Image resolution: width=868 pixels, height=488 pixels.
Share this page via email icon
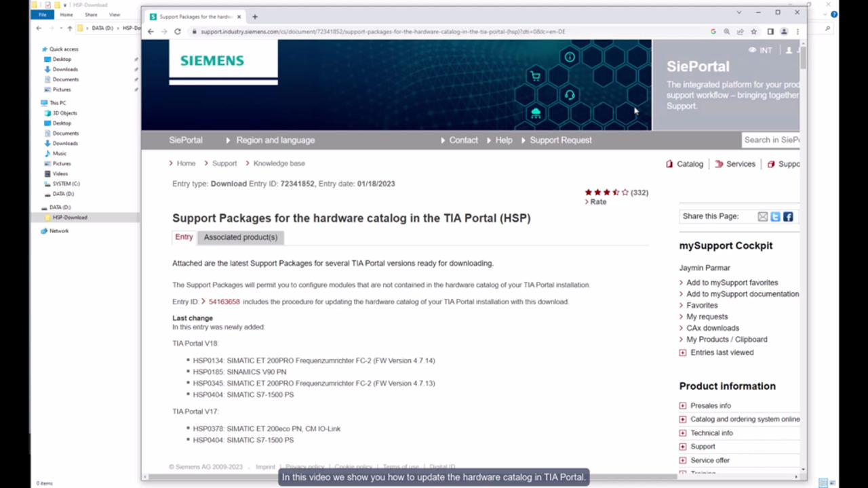(x=763, y=217)
